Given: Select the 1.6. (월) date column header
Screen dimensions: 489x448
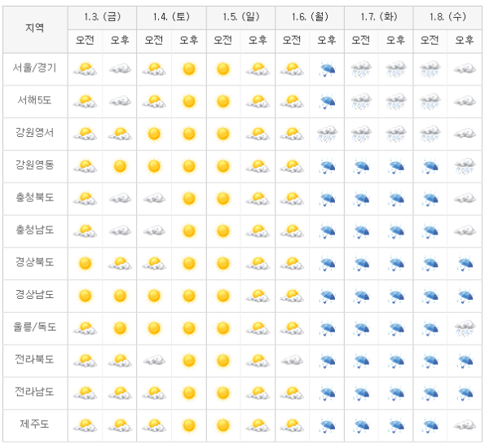Looking at the screenshot, I should [310, 16].
